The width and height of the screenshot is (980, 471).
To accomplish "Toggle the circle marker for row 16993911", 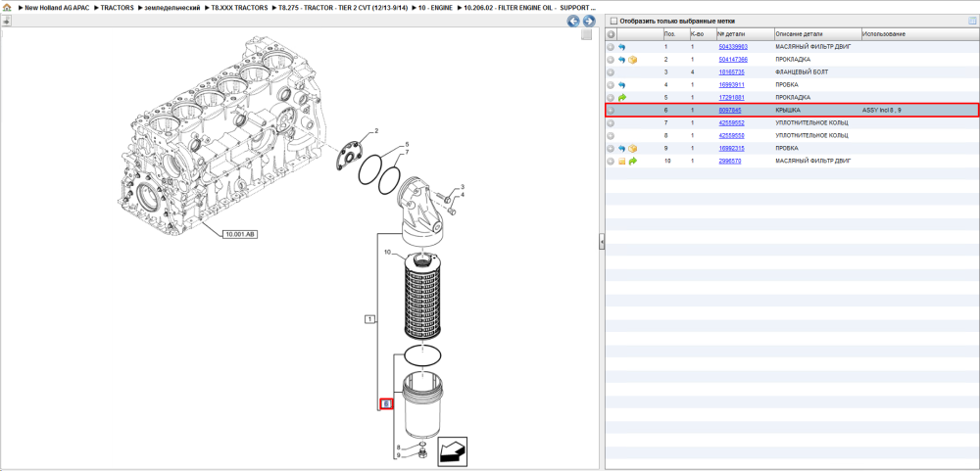I will click(x=611, y=85).
